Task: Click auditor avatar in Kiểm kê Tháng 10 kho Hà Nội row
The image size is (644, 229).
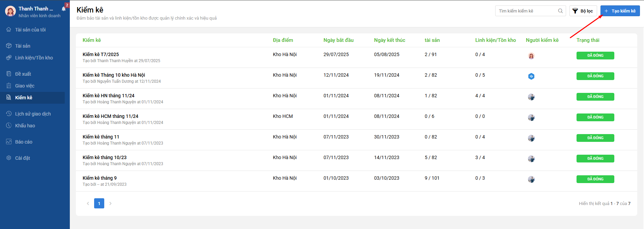Action: 531,76
